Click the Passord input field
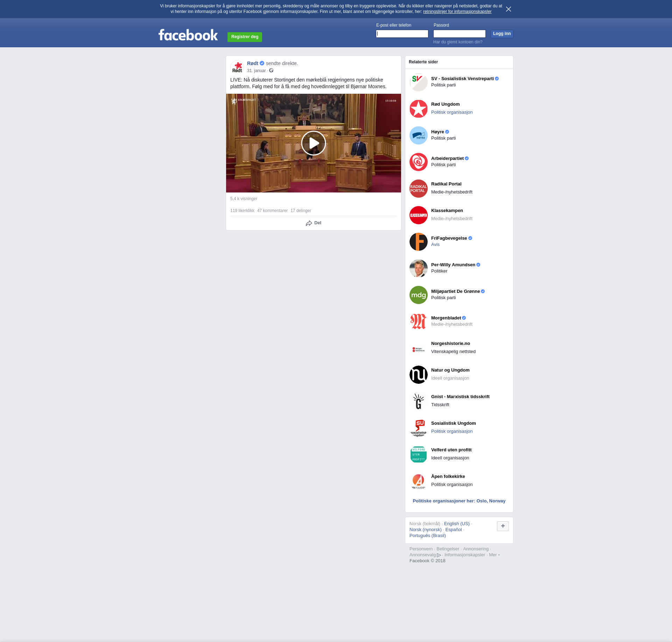The height and width of the screenshot is (642, 672). pyautogui.click(x=459, y=34)
